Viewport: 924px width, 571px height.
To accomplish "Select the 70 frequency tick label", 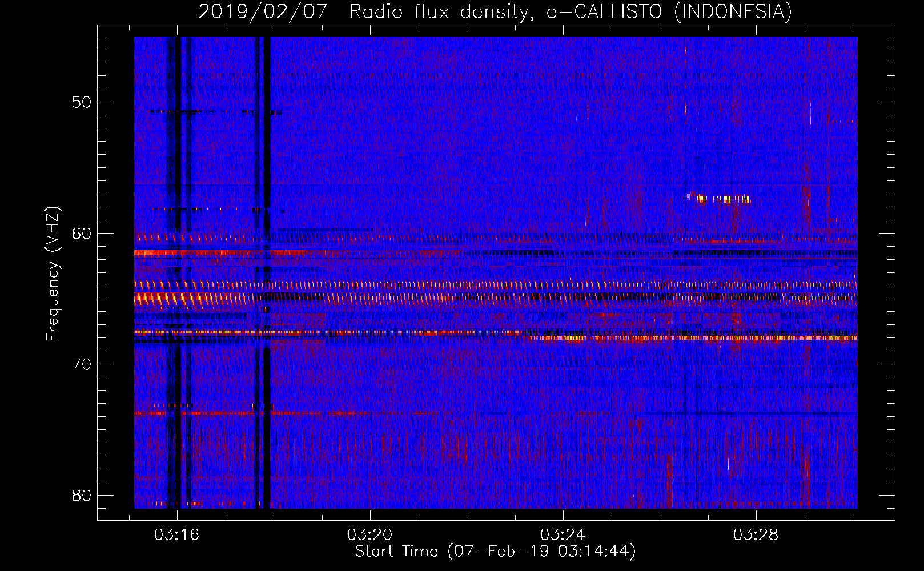I will (82, 364).
